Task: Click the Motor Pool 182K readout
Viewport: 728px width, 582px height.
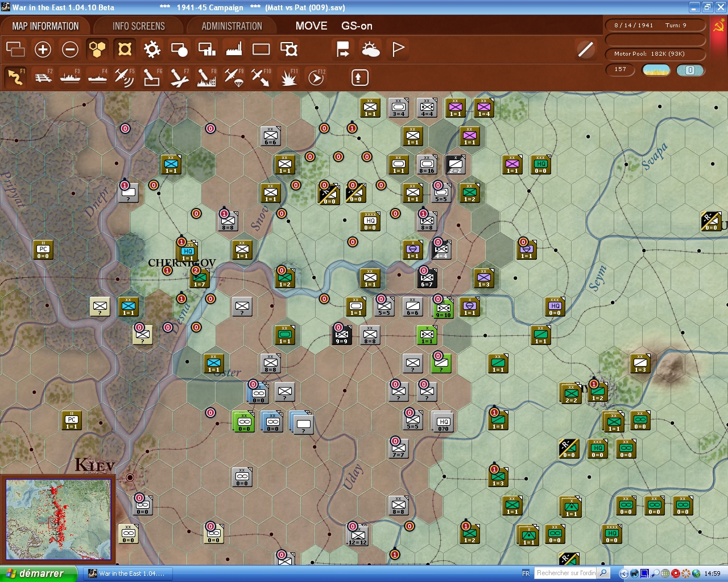Action: [655, 54]
